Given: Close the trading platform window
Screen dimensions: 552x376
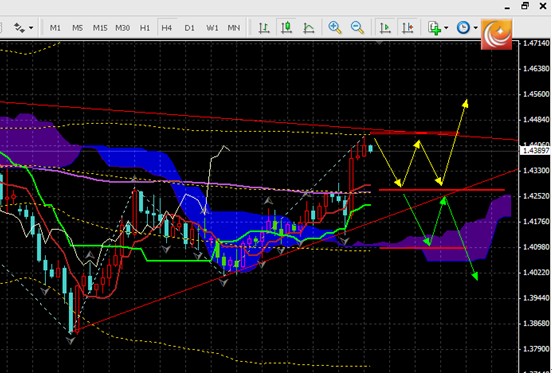Looking at the screenshot, I should click(543, 6).
